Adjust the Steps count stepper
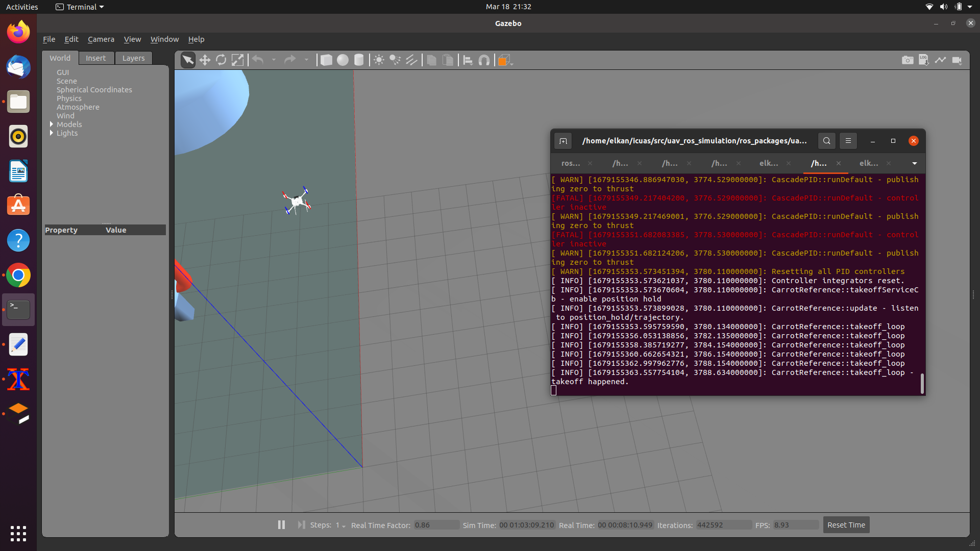The height and width of the screenshot is (551, 980). point(342,526)
